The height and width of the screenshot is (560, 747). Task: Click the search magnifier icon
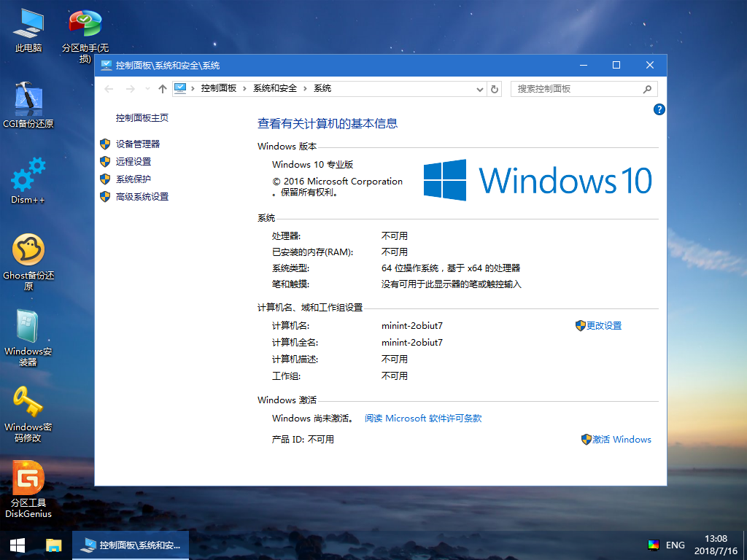[x=647, y=89]
